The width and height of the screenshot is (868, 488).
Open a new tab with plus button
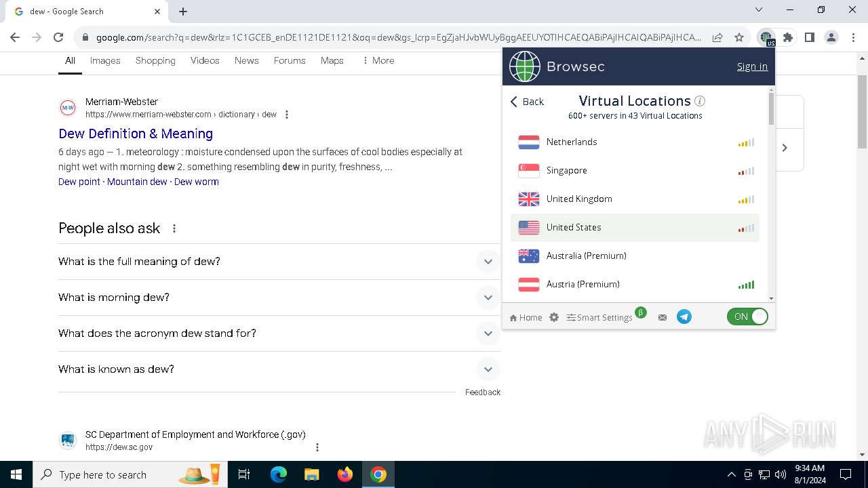point(183,12)
